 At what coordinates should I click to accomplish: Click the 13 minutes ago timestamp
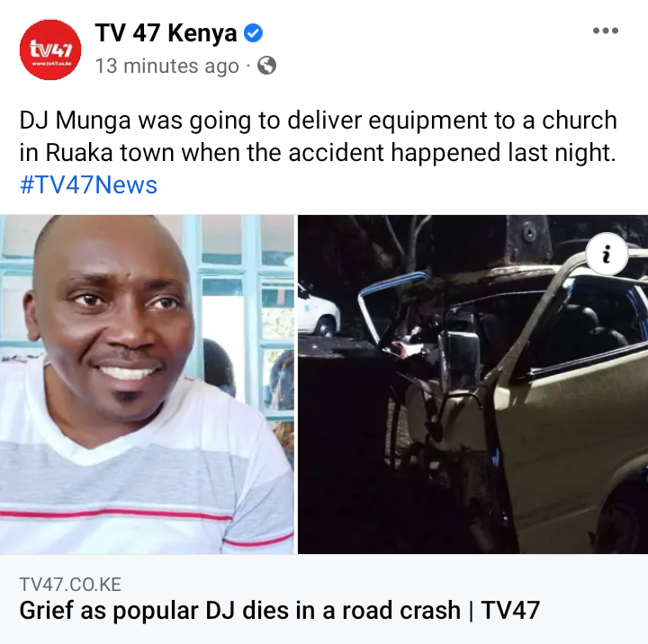point(167,66)
